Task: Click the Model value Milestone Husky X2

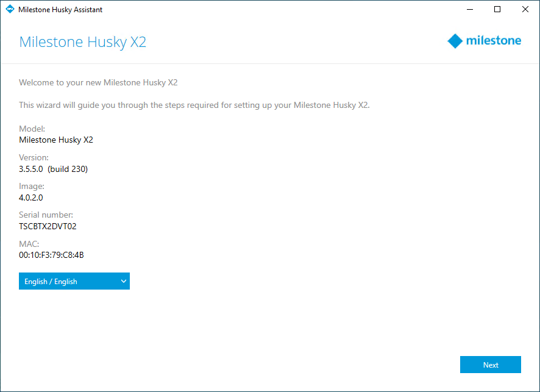Action: (56, 140)
